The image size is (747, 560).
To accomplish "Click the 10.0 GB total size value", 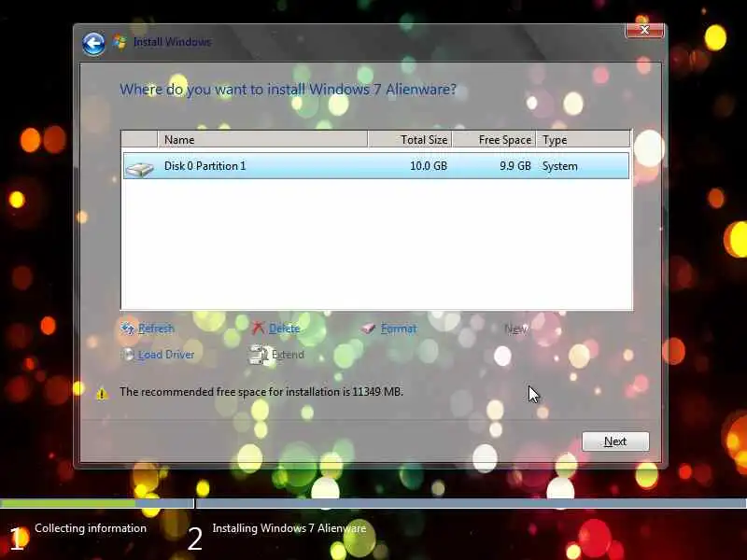I will click(429, 166).
